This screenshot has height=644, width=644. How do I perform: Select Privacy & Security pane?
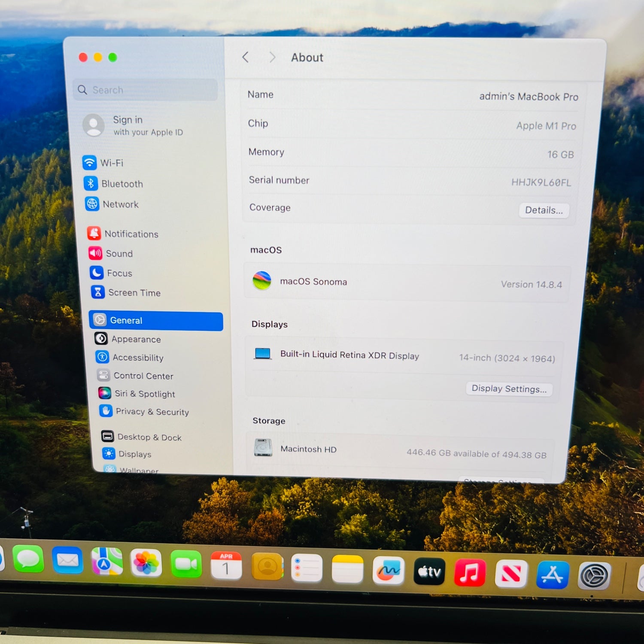[x=152, y=412]
